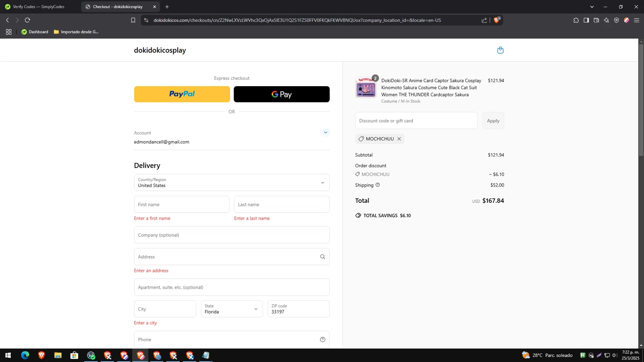The height and width of the screenshot is (362, 644).
Task: Open a new browser tab
Action: 167,7
